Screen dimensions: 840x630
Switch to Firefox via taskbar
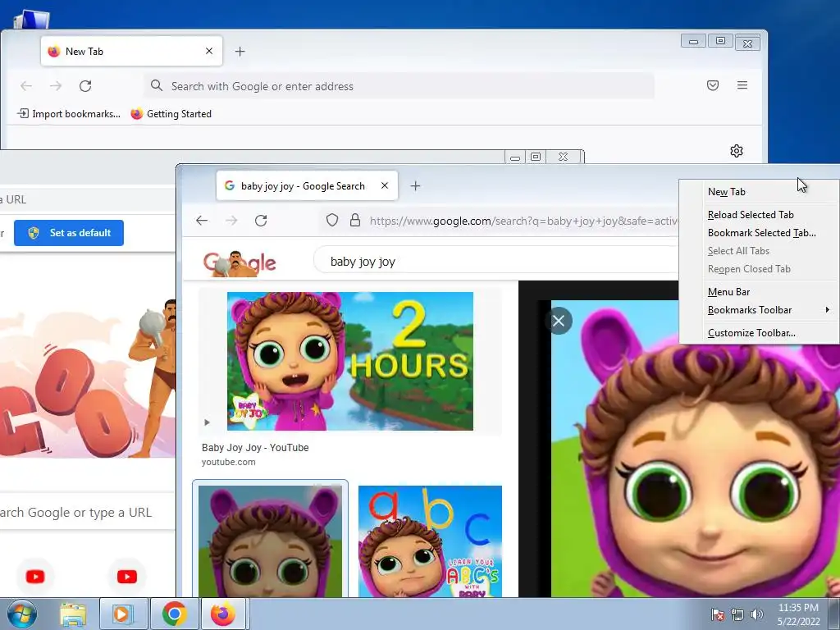pyautogui.click(x=224, y=614)
